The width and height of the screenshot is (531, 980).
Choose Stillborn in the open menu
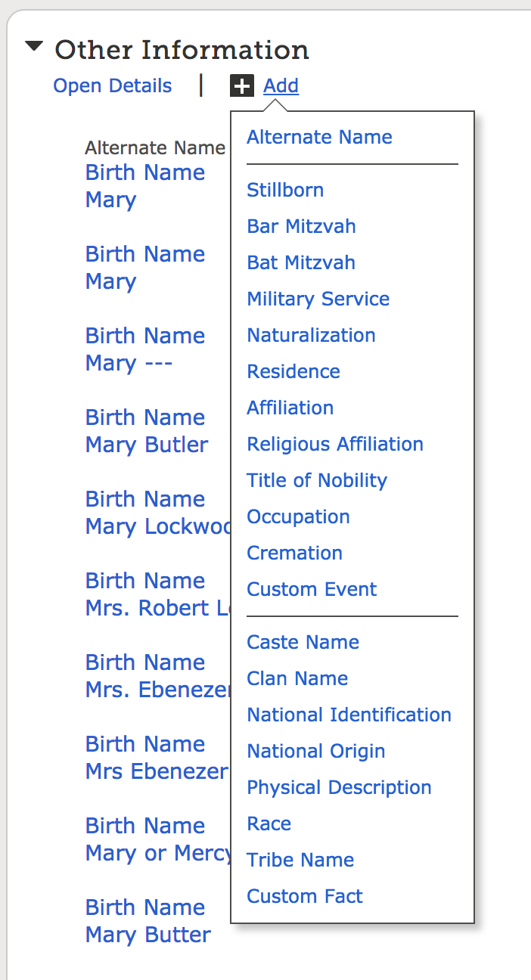pyautogui.click(x=284, y=190)
